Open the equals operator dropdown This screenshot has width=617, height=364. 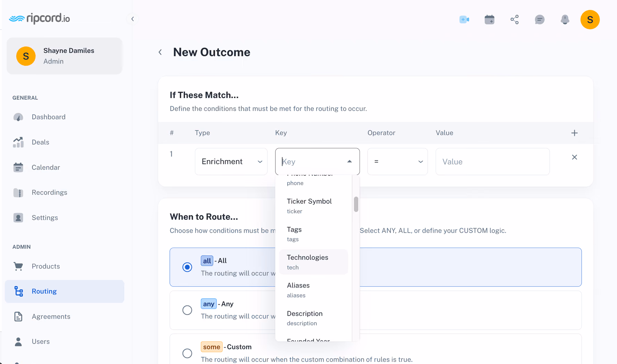click(x=397, y=162)
